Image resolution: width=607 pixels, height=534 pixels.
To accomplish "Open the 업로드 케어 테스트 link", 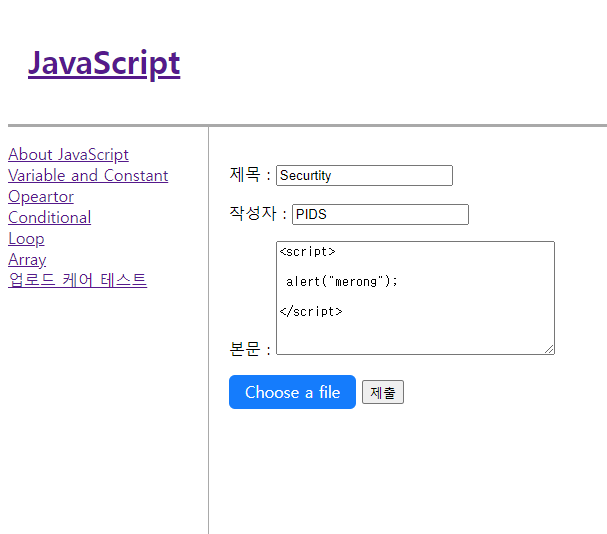I will click(x=77, y=280).
